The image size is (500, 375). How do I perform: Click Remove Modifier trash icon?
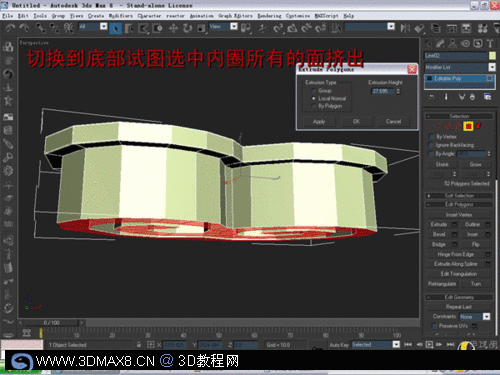472,97
